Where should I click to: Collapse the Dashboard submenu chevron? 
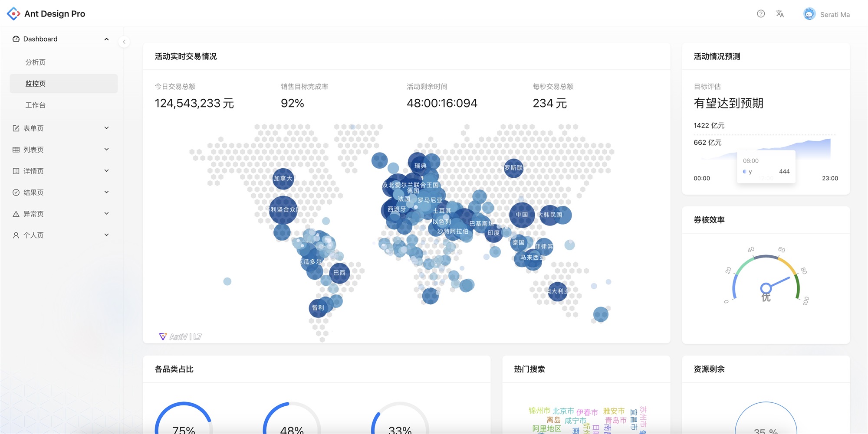(106, 39)
